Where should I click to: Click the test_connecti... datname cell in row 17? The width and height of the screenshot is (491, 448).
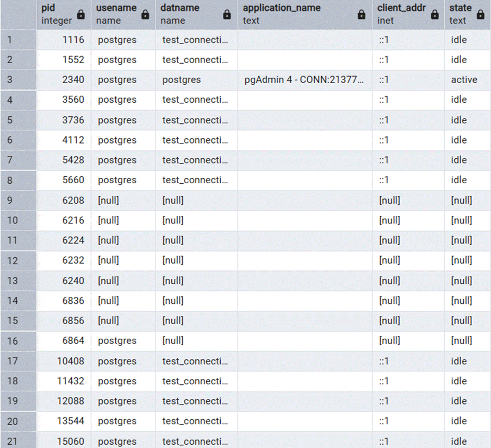coord(196,361)
